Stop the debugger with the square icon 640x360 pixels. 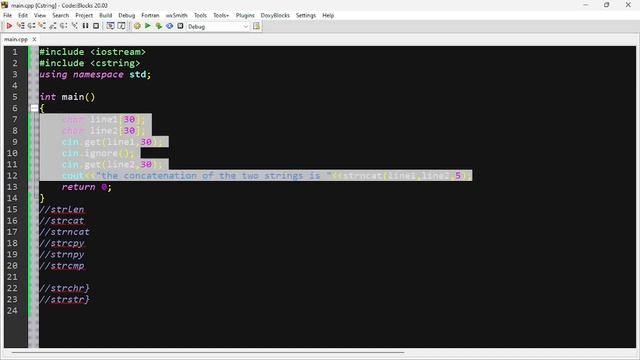[x=96, y=26]
